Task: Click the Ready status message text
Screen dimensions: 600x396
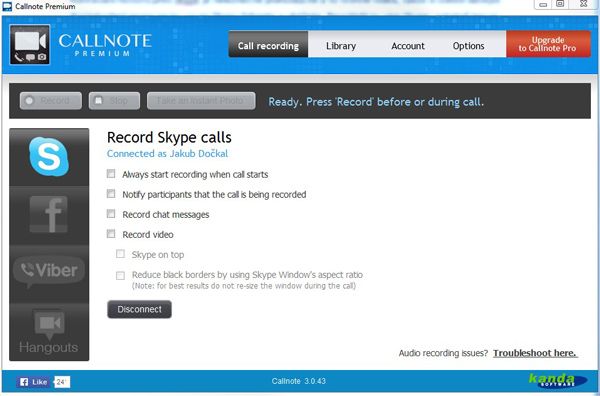Action: 376,102
